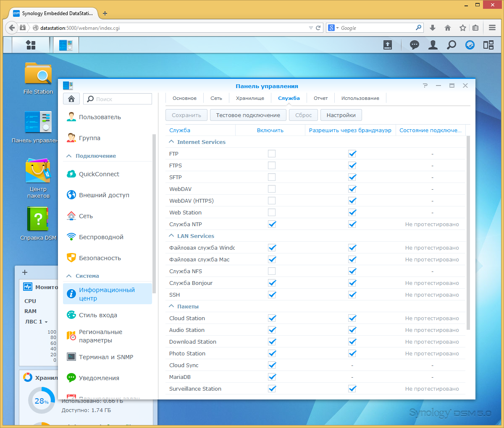This screenshot has height=428, width=504.
Task: Add a widget with plus icon
Action: (x=25, y=272)
